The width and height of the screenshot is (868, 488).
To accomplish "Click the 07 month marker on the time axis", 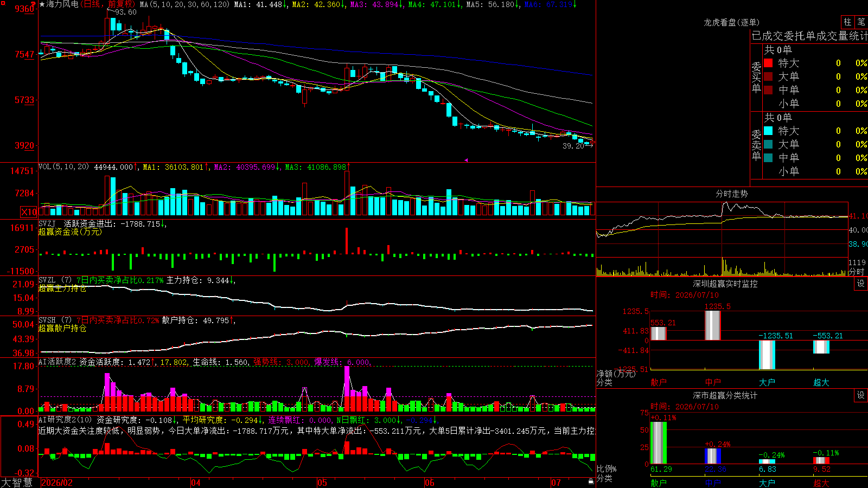I will pos(556,483).
